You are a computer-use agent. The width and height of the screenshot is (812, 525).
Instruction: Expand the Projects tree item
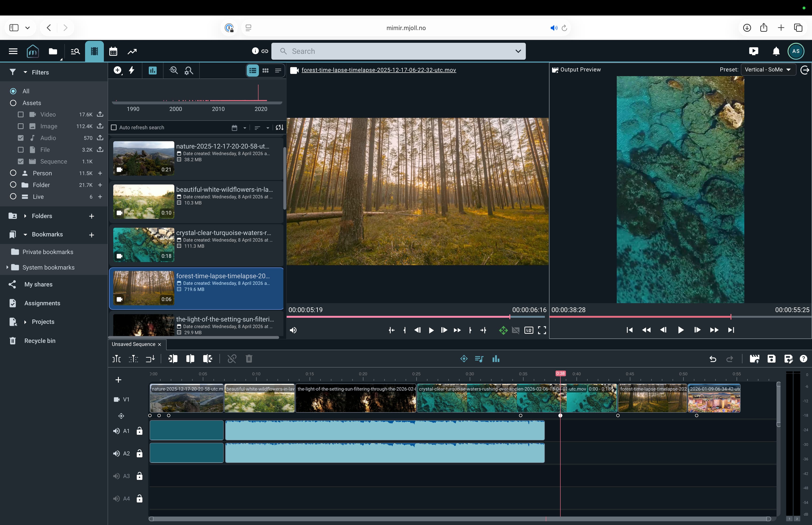tap(25, 322)
